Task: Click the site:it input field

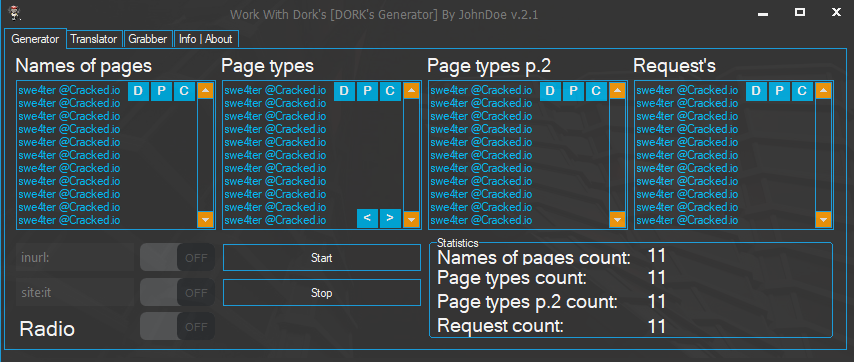Action: [75, 292]
